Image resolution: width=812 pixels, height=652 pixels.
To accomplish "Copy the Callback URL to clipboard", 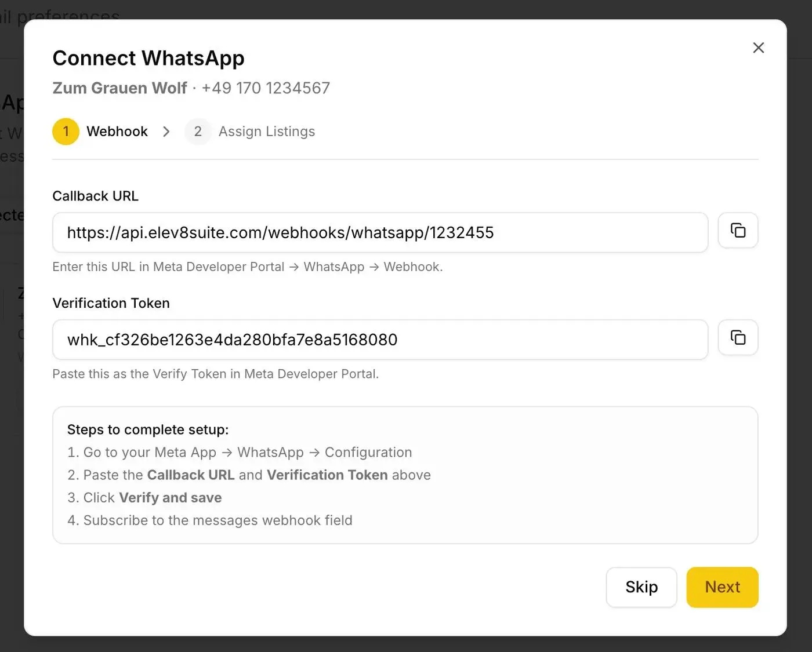I will [x=738, y=231].
